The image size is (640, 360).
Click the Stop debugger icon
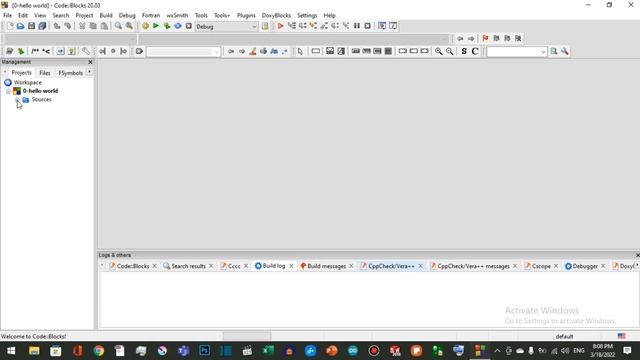pyautogui.click(x=367, y=26)
